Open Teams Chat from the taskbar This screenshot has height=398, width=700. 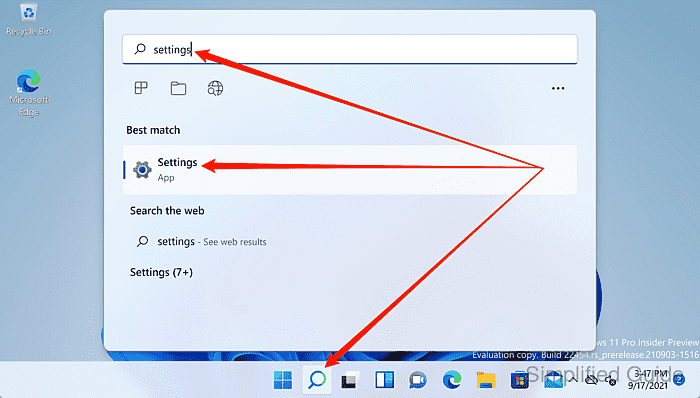pos(418,380)
